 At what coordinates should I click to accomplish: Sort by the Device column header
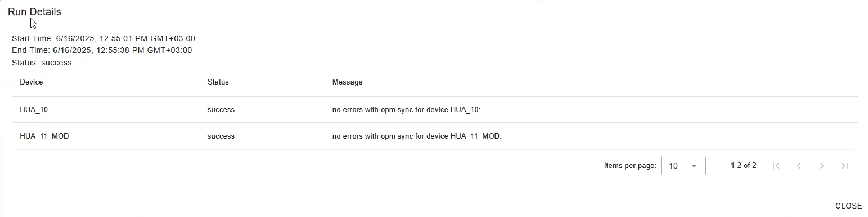[x=32, y=82]
